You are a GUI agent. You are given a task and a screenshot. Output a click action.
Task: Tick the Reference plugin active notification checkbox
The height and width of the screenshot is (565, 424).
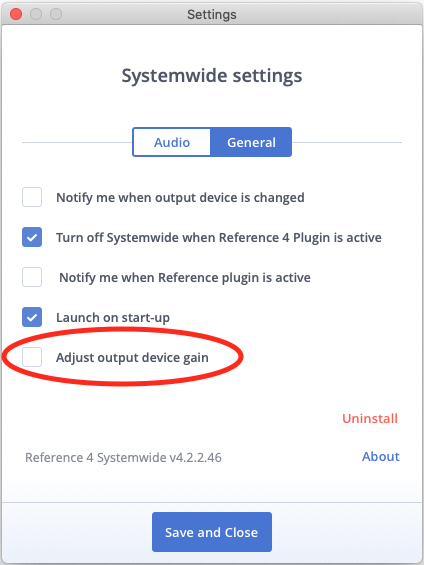[32, 277]
